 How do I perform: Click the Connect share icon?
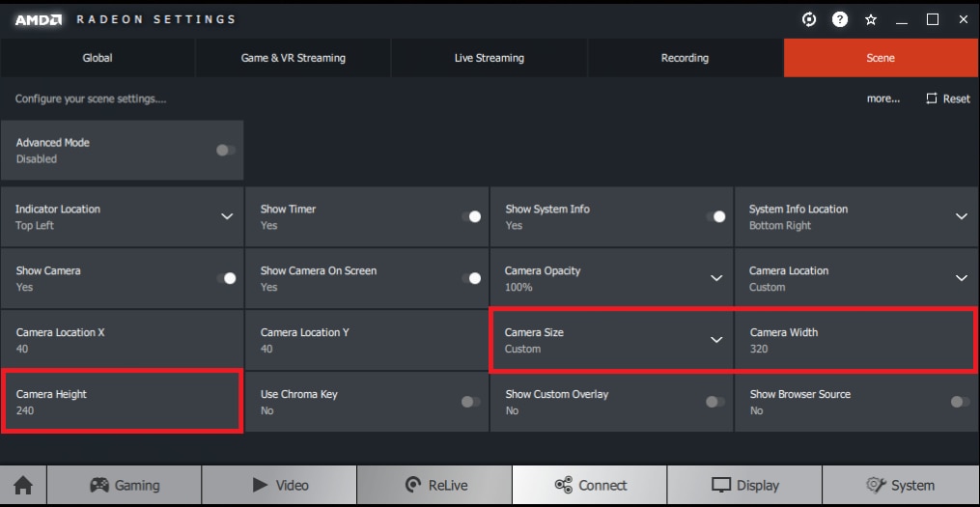click(564, 485)
